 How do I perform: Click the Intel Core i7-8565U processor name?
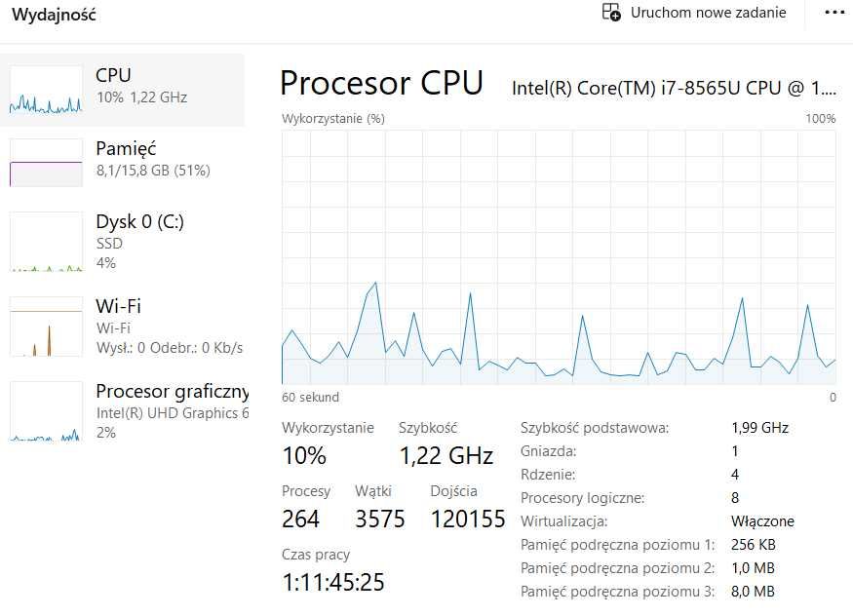[674, 88]
